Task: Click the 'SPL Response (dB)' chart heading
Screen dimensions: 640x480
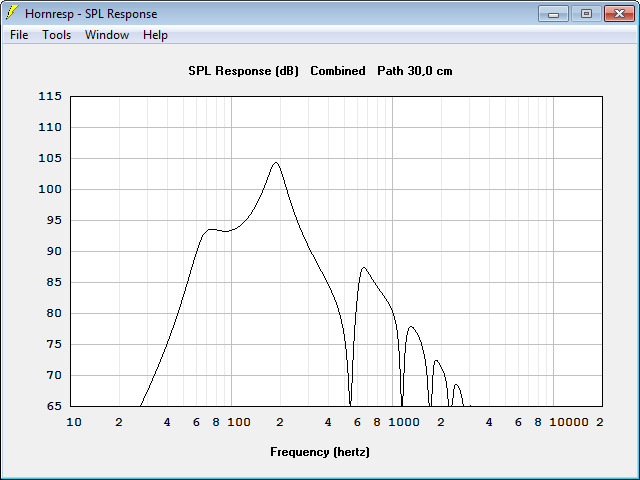Action: 243,71
